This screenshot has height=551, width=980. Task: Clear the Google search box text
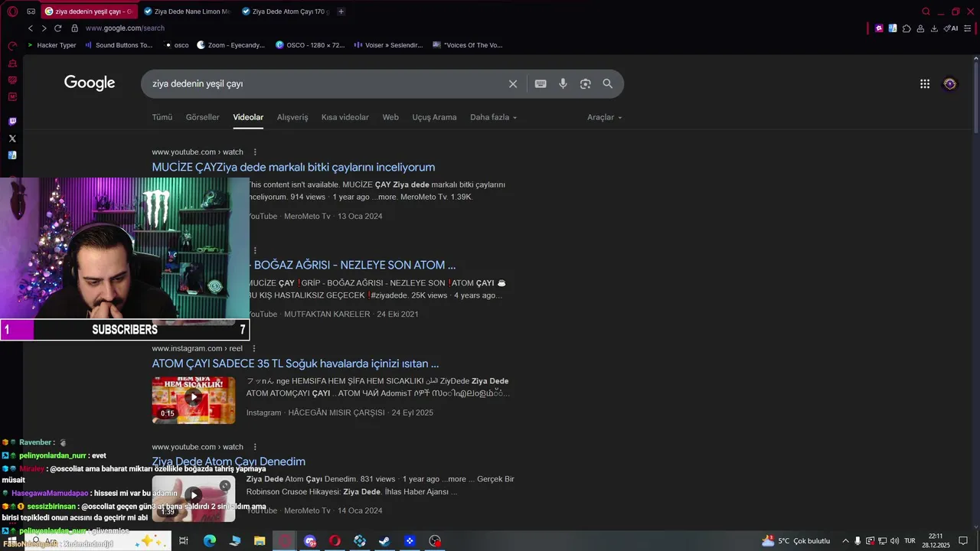(x=513, y=84)
